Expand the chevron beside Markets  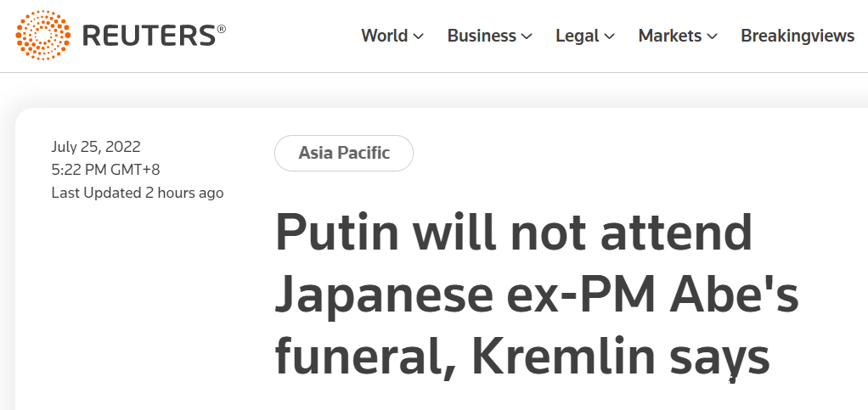tap(712, 37)
